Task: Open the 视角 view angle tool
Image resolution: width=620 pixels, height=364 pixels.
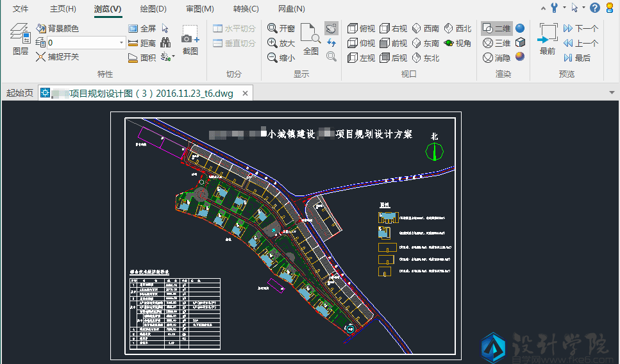Action: (458, 43)
